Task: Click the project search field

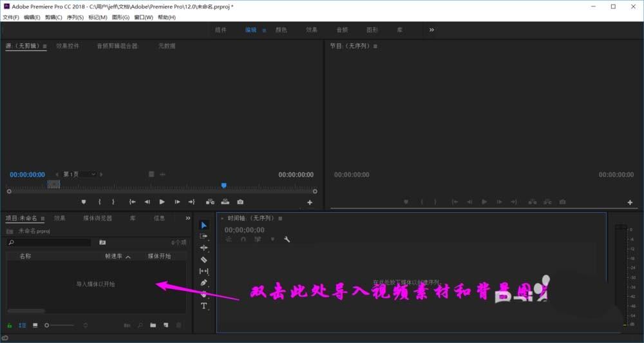Action: [49, 242]
